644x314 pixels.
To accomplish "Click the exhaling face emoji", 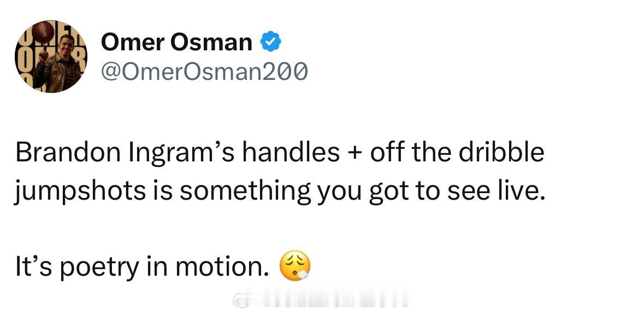I will pos(295,267).
